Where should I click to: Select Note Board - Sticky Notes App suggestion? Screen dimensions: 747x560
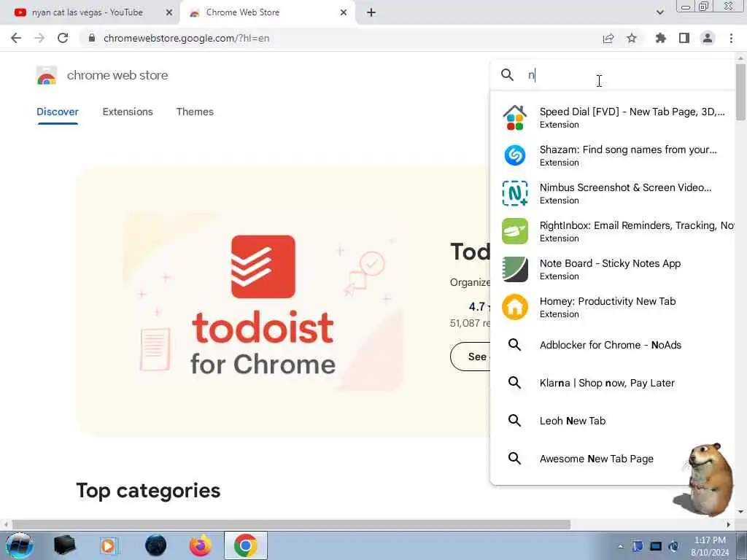613,269
